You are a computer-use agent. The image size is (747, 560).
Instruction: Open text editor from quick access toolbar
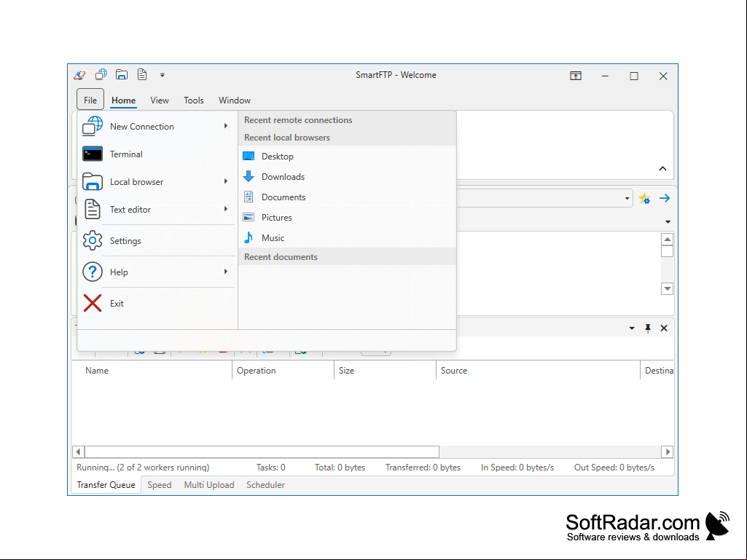coord(142,74)
